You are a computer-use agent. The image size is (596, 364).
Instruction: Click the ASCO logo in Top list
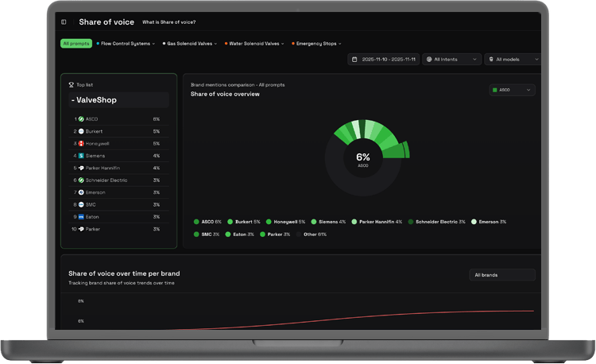pos(81,119)
